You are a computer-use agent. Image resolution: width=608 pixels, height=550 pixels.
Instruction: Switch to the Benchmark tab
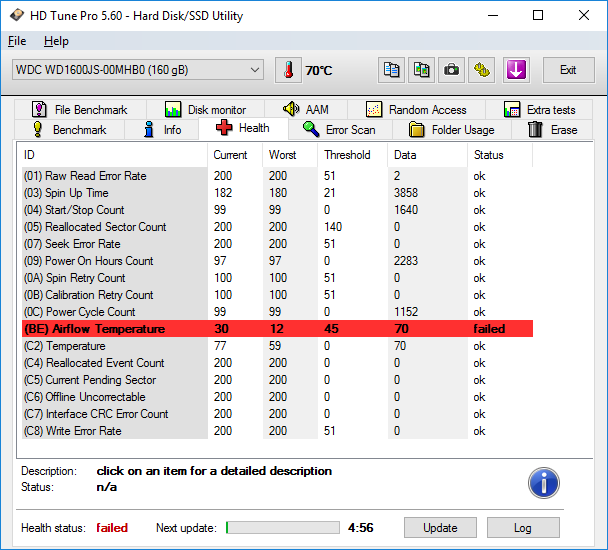point(70,130)
